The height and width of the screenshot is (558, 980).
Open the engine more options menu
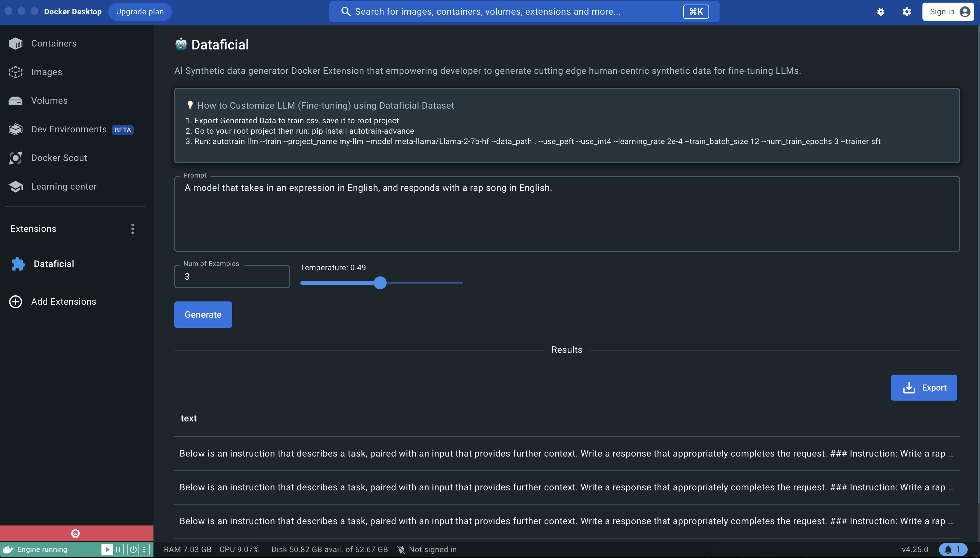(x=144, y=549)
